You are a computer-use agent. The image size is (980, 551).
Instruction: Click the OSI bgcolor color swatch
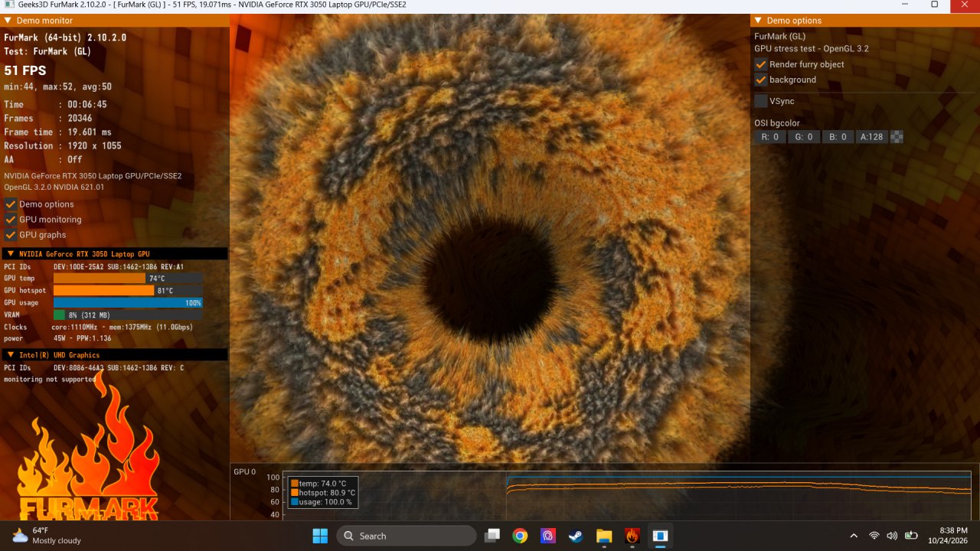click(x=897, y=137)
